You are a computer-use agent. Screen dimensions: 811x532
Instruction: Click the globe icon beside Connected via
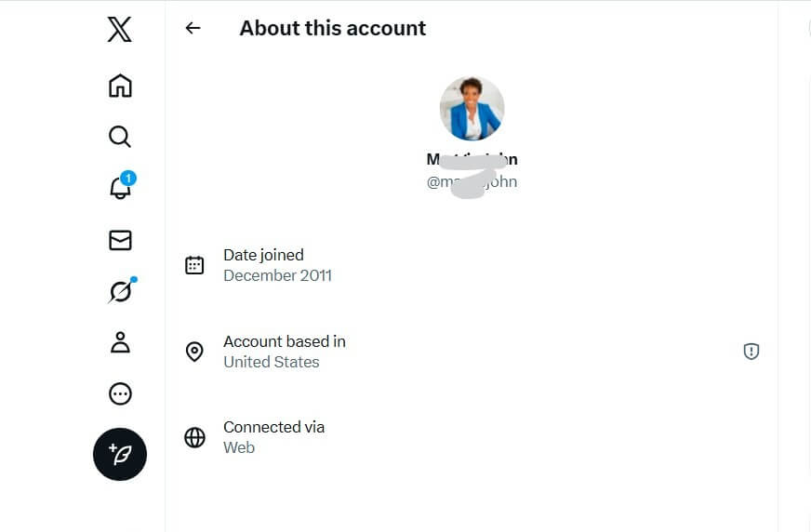click(194, 437)
